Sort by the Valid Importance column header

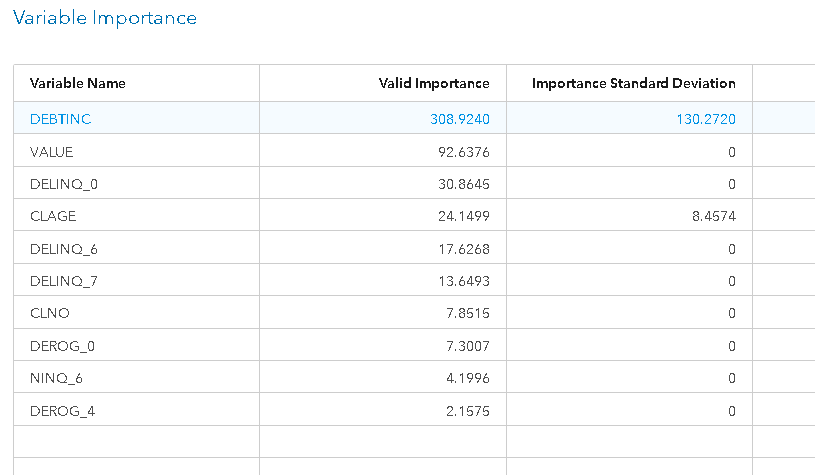click(434, 83)
